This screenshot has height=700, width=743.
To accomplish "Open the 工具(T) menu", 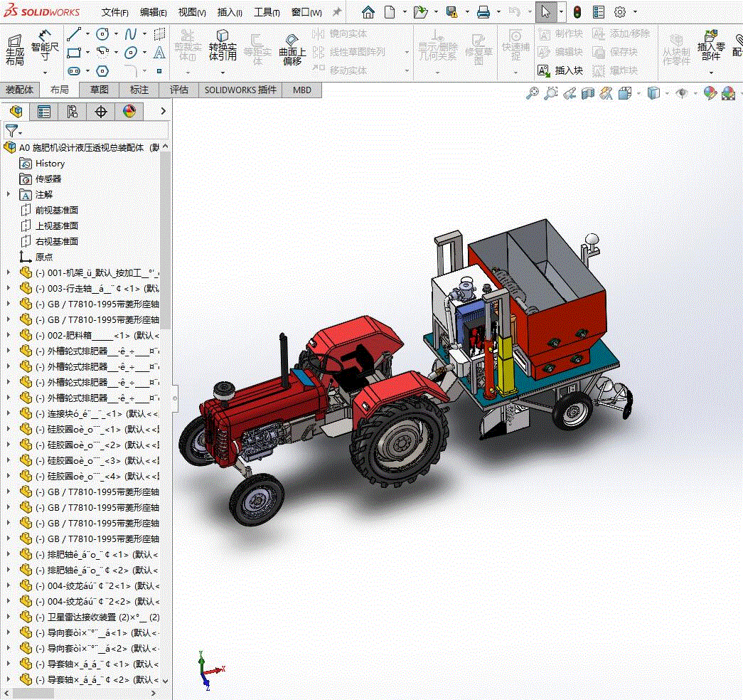I will pos(267,12).
